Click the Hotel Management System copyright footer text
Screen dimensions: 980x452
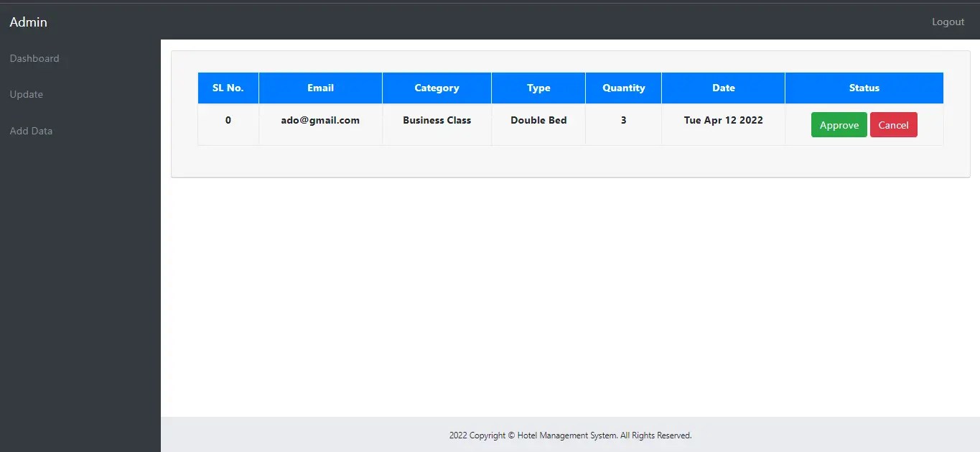[570, 435]
